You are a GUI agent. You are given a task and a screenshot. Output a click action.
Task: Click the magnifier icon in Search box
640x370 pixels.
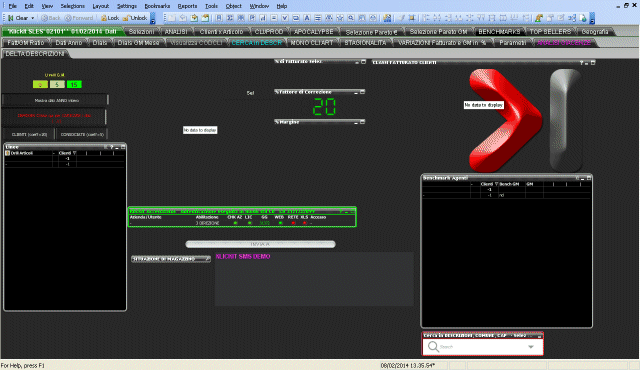[x=433, y=347]
